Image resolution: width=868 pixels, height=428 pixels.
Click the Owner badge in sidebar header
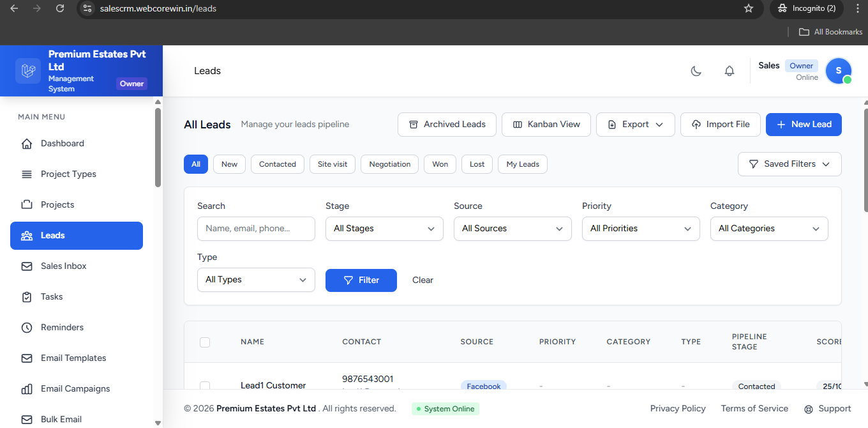pos(132,84)
